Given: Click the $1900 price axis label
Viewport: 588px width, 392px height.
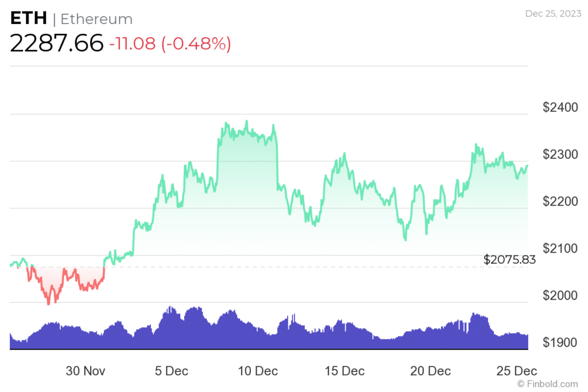Looking at the screenshot, I should (559, 343).
